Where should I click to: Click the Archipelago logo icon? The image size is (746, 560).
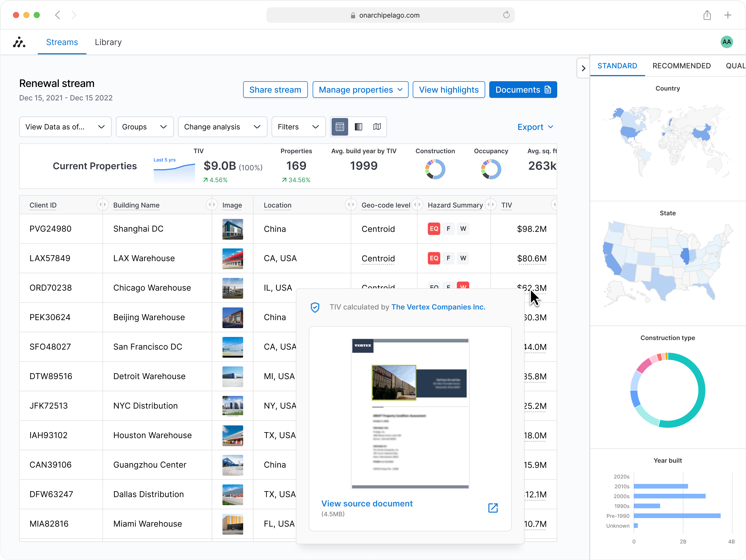coord(19,42)
